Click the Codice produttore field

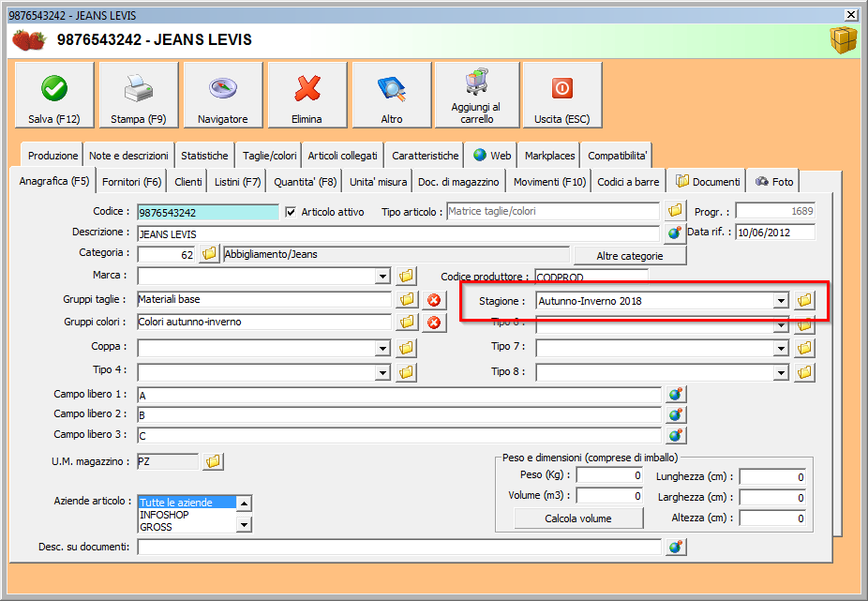[x=591, y=276]
